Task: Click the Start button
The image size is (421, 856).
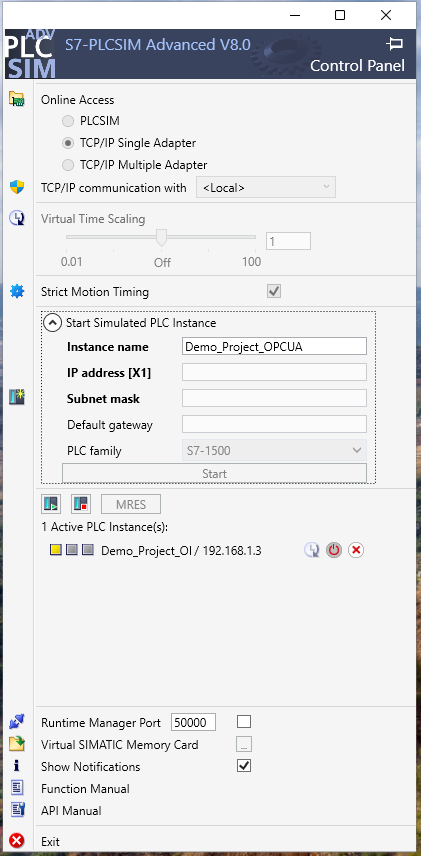Action: [214, 473]
